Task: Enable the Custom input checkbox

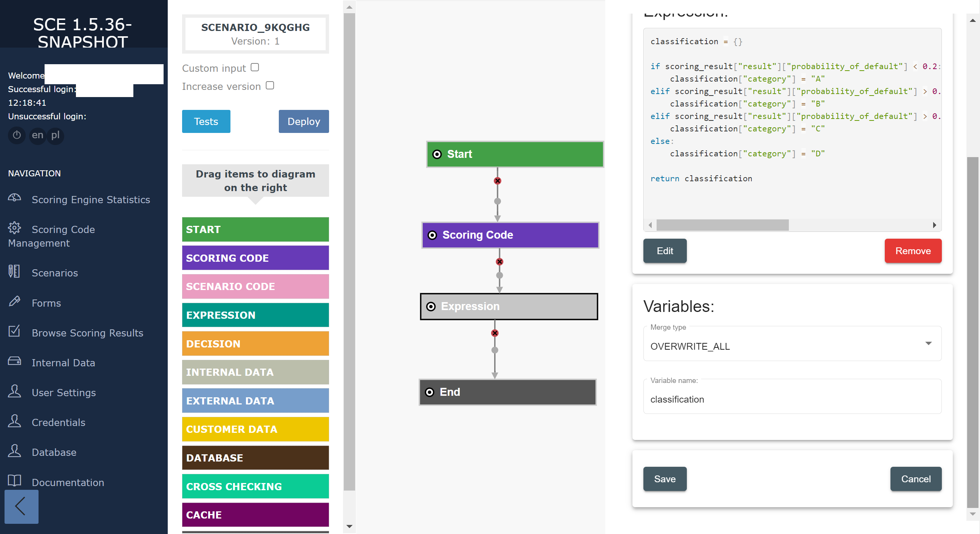Action: pos(255,67)
